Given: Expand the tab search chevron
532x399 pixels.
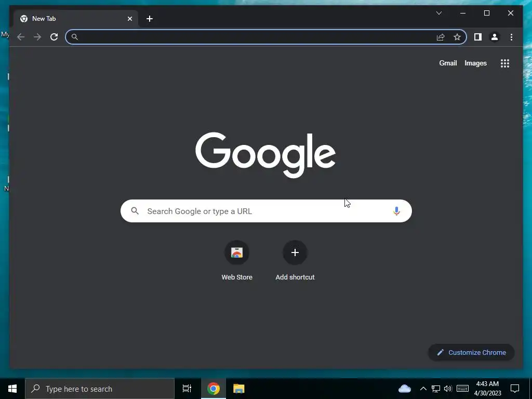Looking at the screenshot, I should tap(438, 13).
